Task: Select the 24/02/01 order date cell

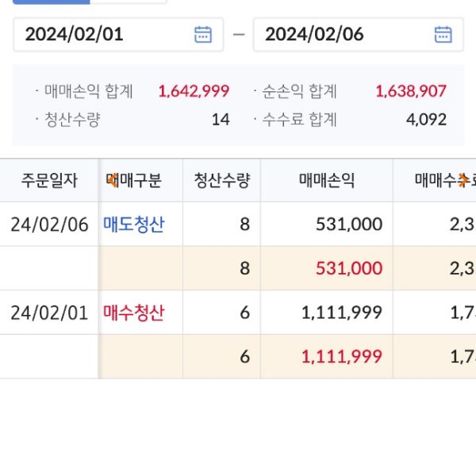Action: [49, 313]
